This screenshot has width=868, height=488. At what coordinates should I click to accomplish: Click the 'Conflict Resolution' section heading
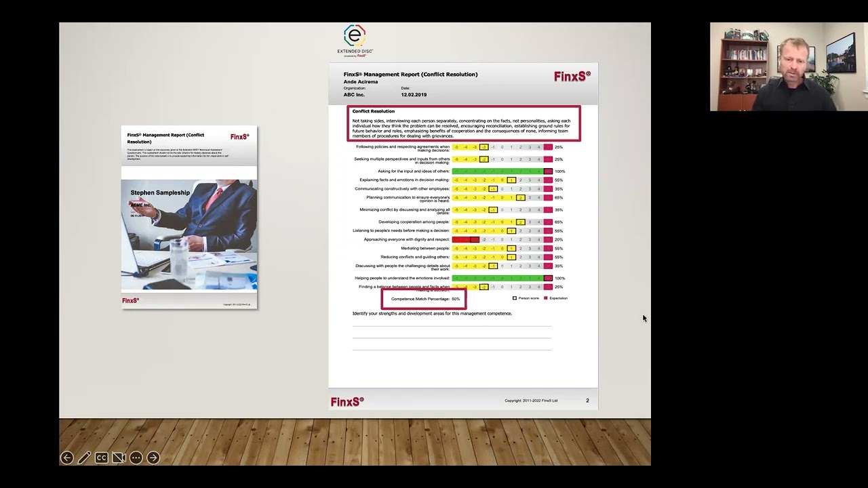tap(373, 111)
